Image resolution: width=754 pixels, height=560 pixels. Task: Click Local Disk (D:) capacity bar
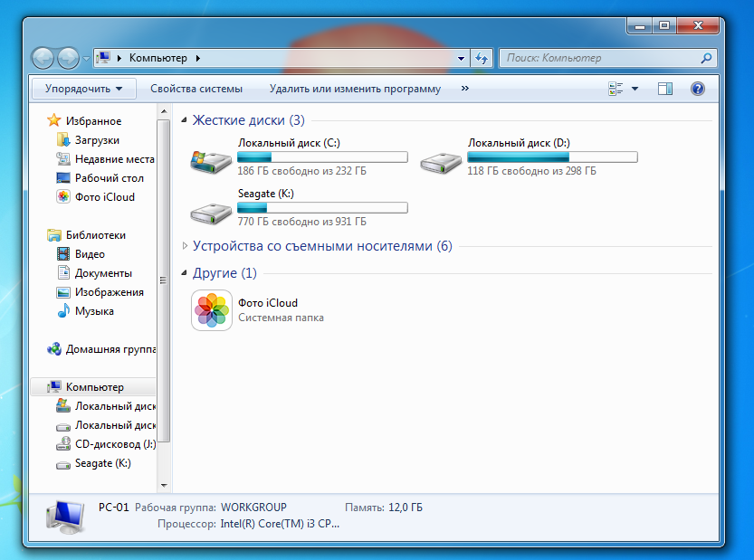pyautogui.click(x=552, y=157)
